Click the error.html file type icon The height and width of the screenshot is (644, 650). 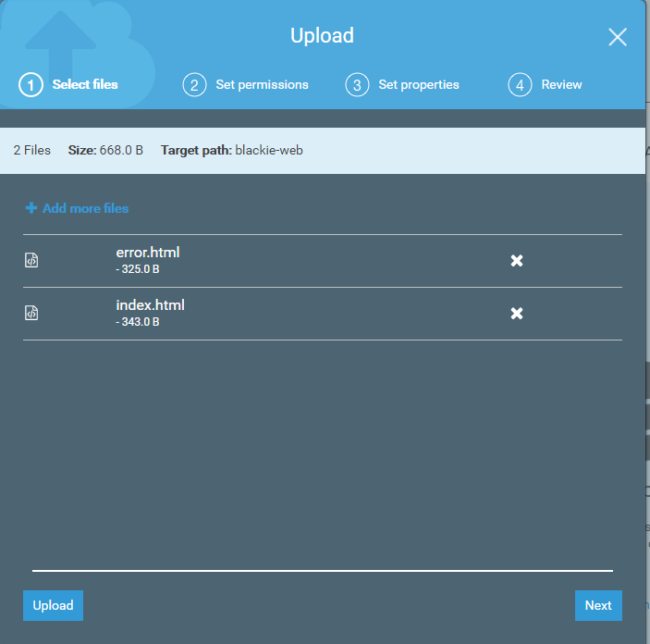[x=31, y=261]
